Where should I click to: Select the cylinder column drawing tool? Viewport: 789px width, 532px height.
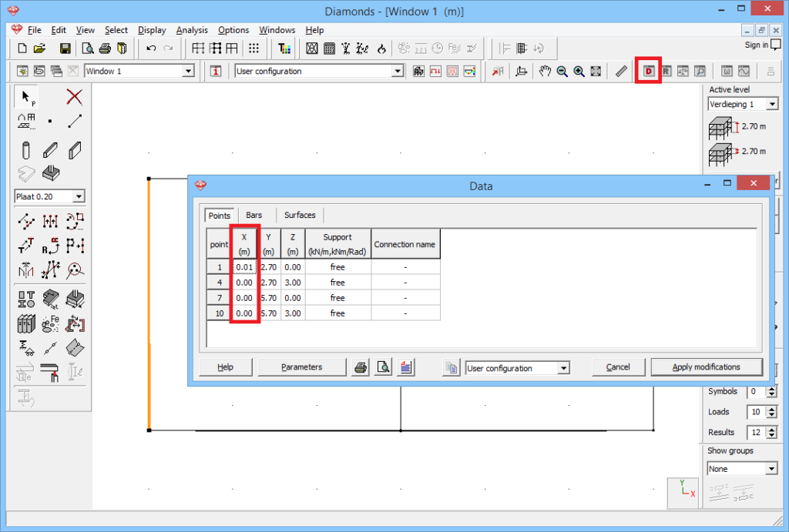pos(26,150)
